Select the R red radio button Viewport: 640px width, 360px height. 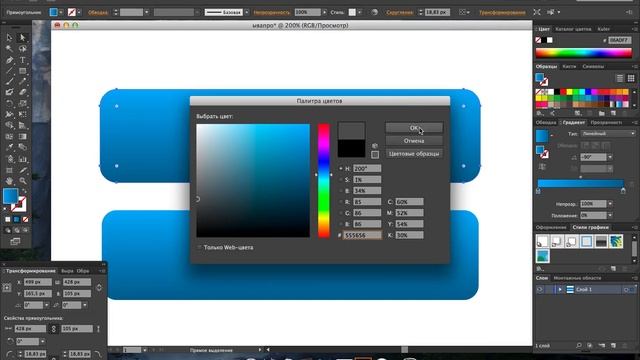(341, 202)
